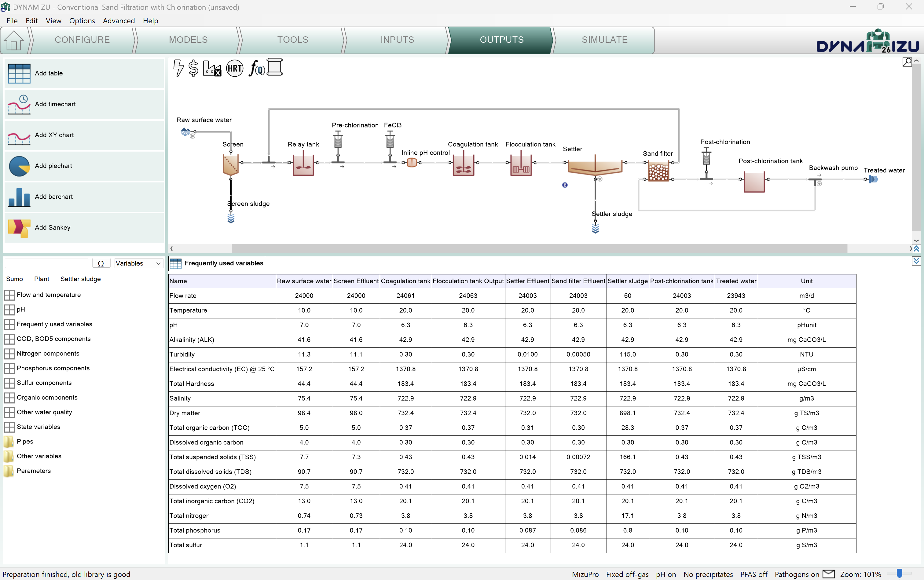This screenshot has height=580, width=924.
Task: Open the cost dollar sign tool
Action: point(194,68)
